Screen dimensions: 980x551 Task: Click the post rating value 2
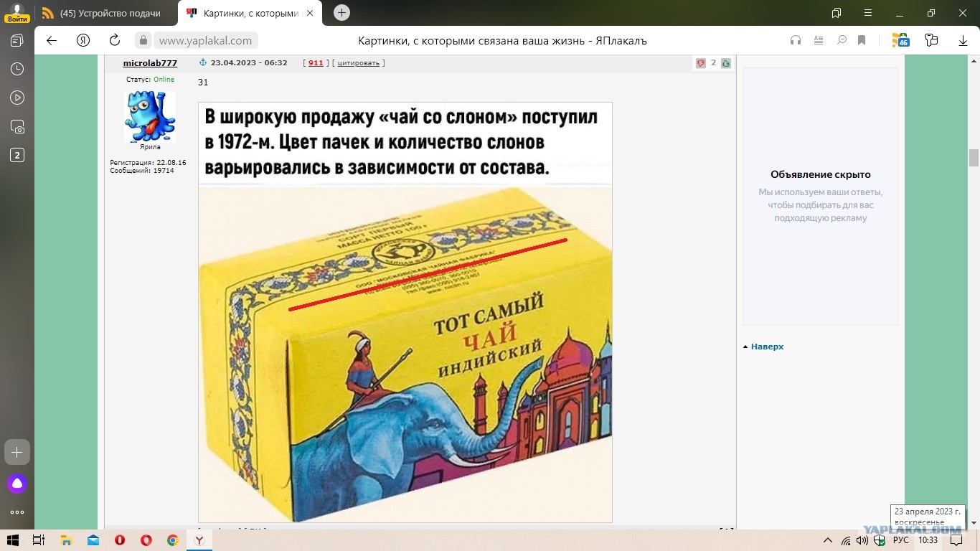[713, 63]
